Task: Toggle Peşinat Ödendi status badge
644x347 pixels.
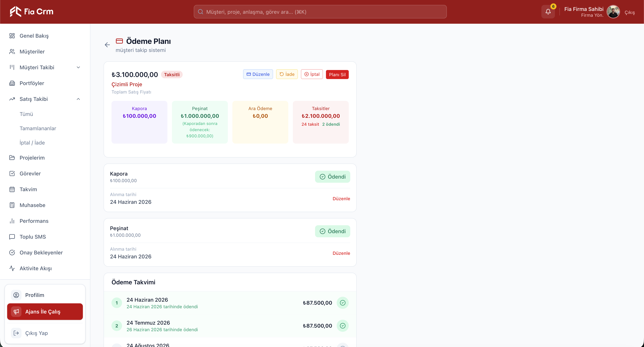Action: pyautogui.click(x=333, y=231)
